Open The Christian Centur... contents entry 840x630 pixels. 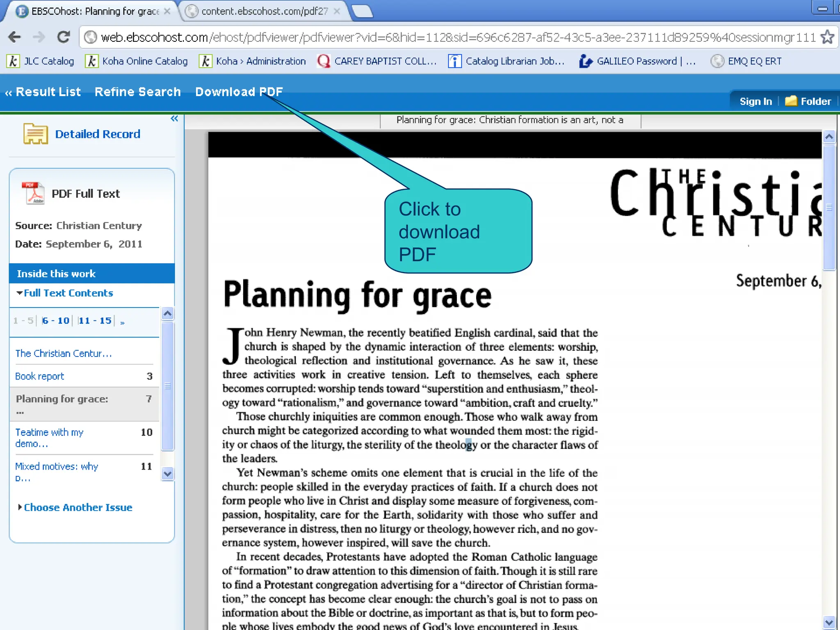pos(64,354)
